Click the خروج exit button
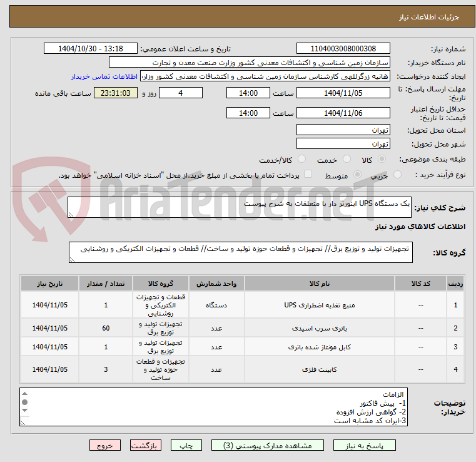476x462 pixels. [105, 445]
